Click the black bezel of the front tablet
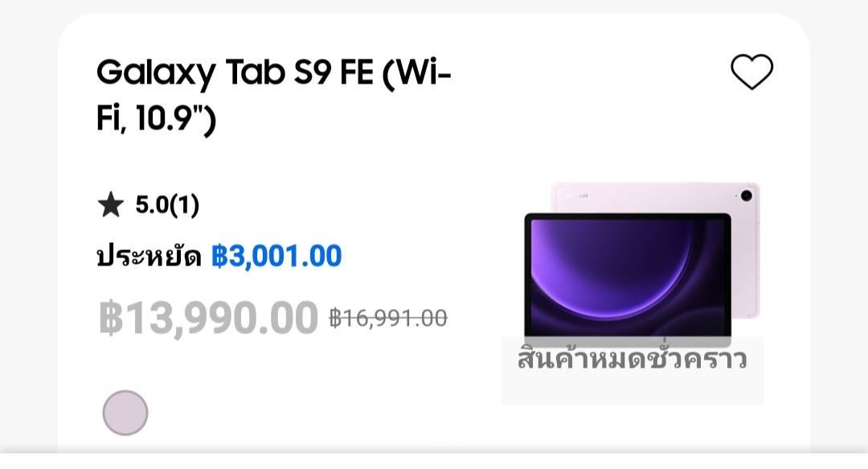Viewport: 868px width, 469px height. (x=627, y=216)
